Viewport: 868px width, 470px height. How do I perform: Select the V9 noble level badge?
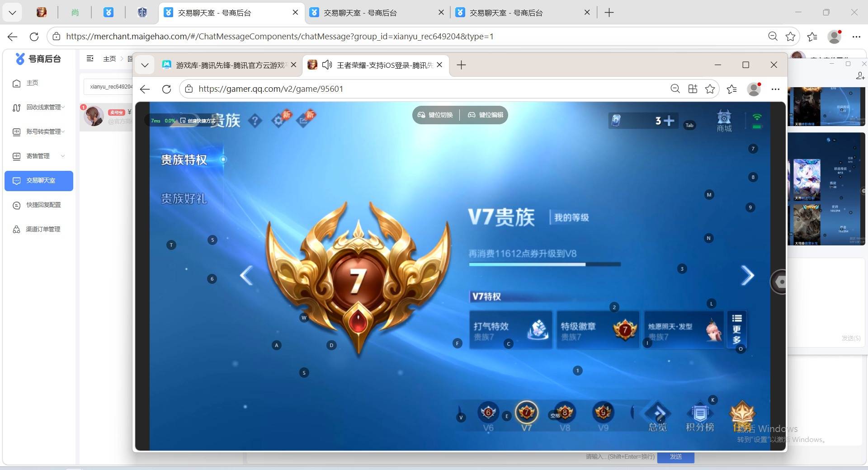click(x=603, y=417)
